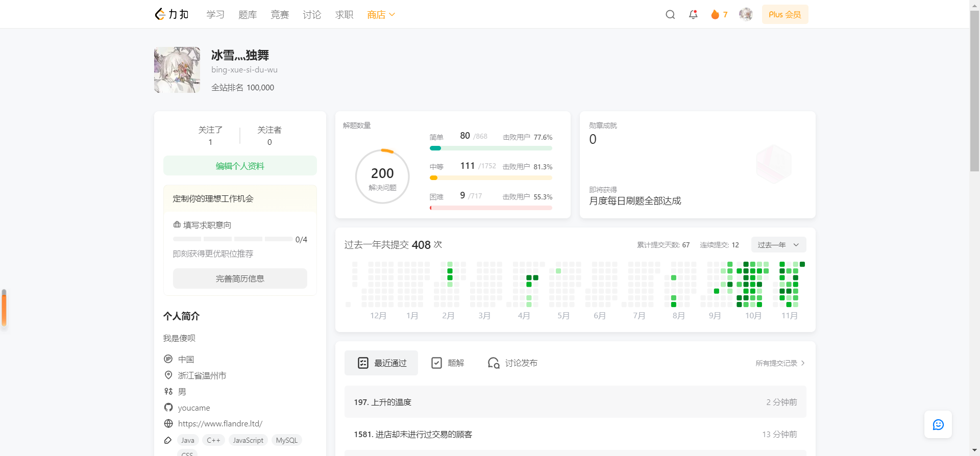The width and height of the screenshot is (980, 456).
Task: Click the GitHub icon next to youcame
Action: [x=168, y=408]
